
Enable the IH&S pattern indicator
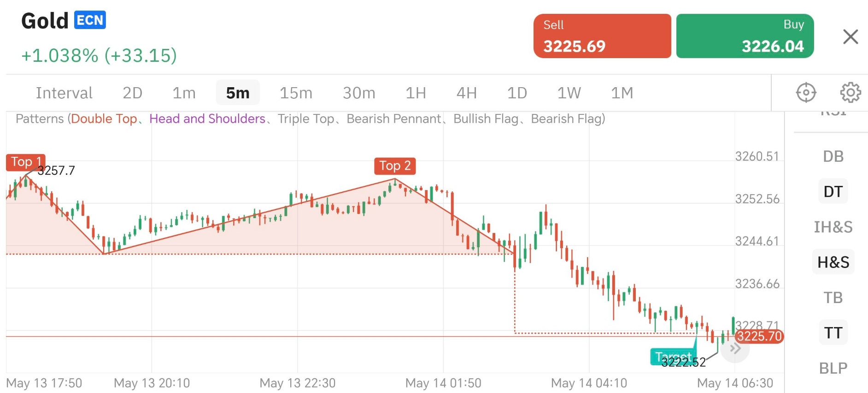click(833, 227)
